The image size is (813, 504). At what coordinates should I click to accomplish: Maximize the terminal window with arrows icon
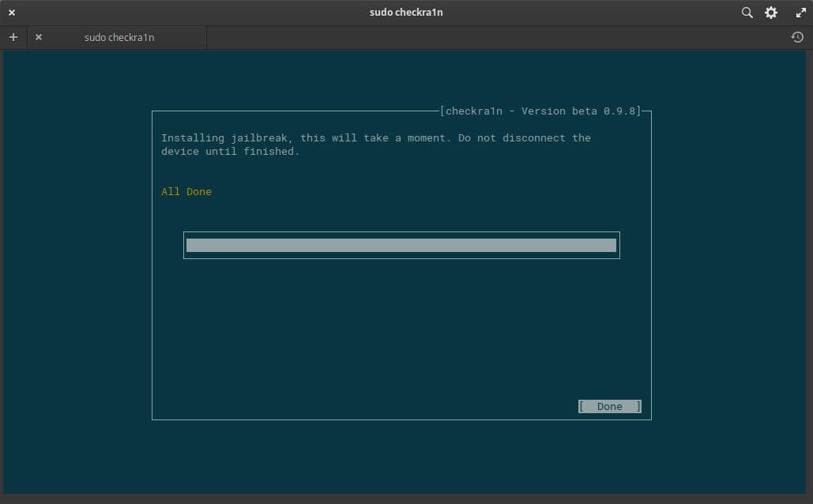(x=800, y=13)
